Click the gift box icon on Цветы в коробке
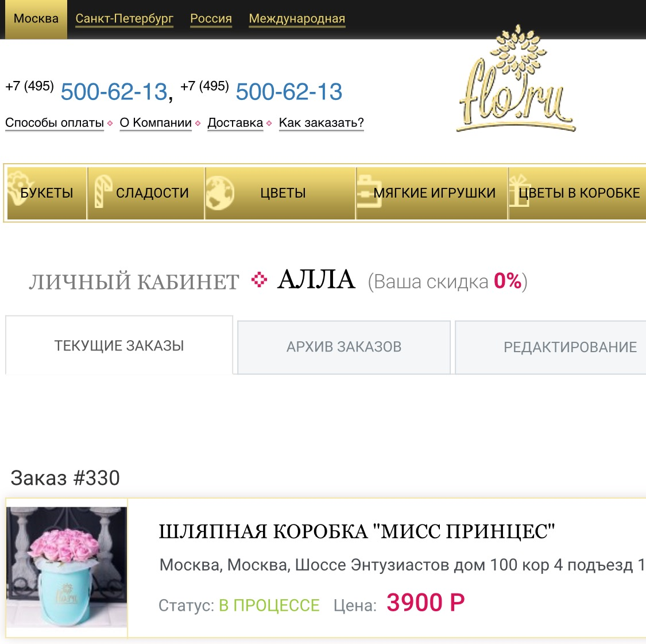The height and width of the screenshot is (644, 646). [519, 191]
